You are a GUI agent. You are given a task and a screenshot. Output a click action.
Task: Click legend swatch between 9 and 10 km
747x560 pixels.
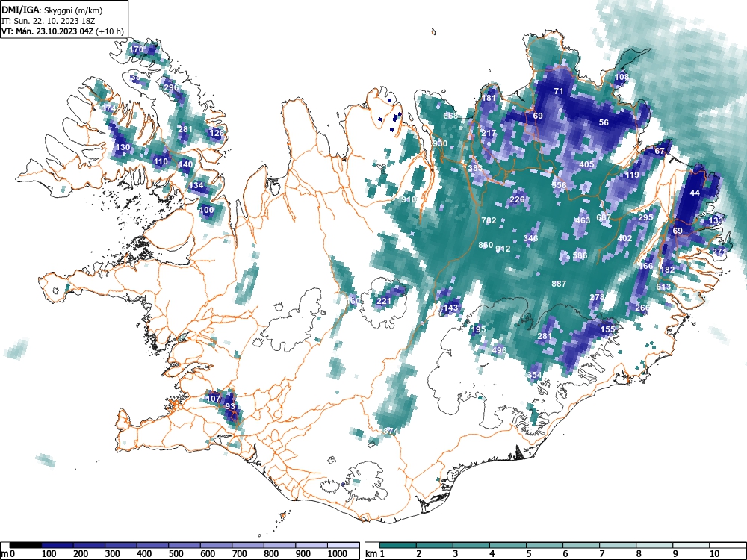pyautogui.click(x=692, y=545)
